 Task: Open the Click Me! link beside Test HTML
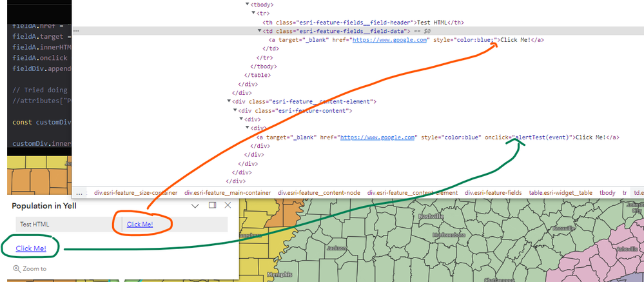coord(140,224)
